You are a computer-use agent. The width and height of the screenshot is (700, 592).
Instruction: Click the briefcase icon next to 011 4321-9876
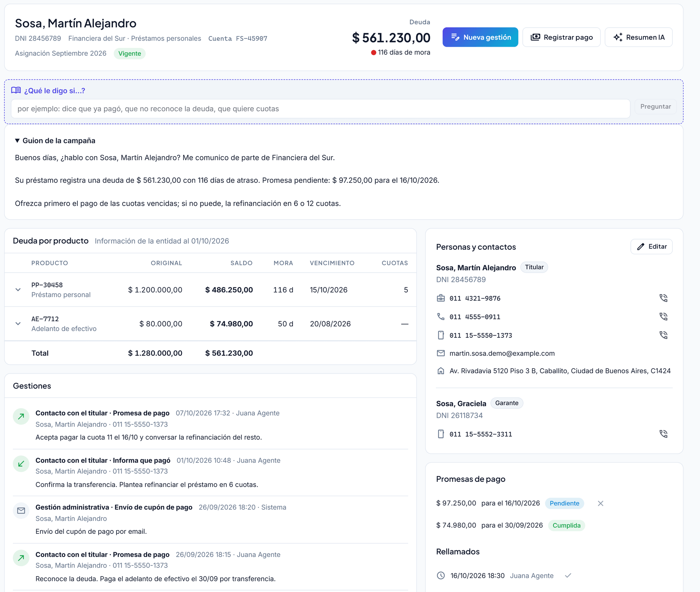point(441,298)
